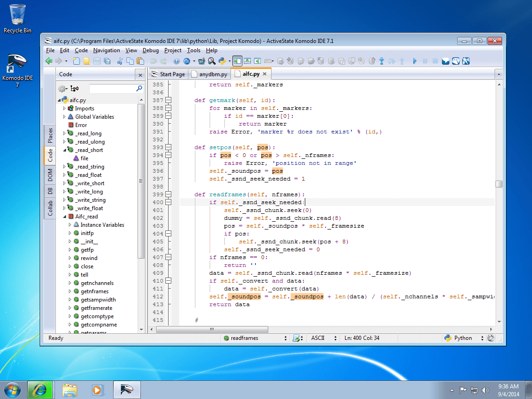Click the add-database plus toolbar icon

(290, 61)
